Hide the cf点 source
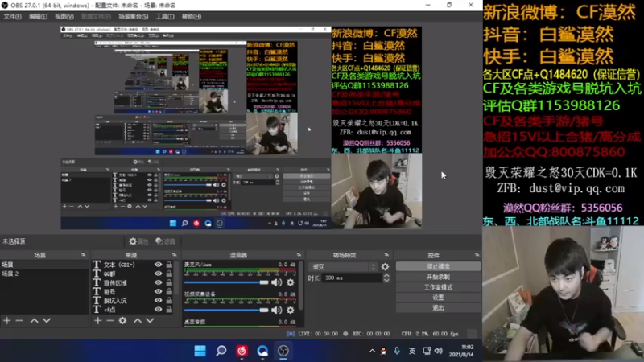Image resolution: width=644 pixels, height=362 pixels. pyautogui.click(x=158, y=310)
